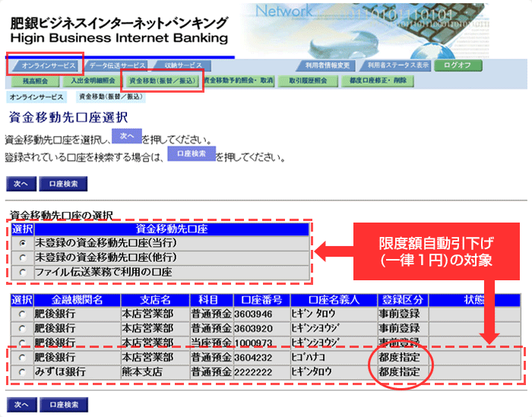Click account number 3603920 cell
This screenshot has height=417, width=532.
(x=261, y=329)
